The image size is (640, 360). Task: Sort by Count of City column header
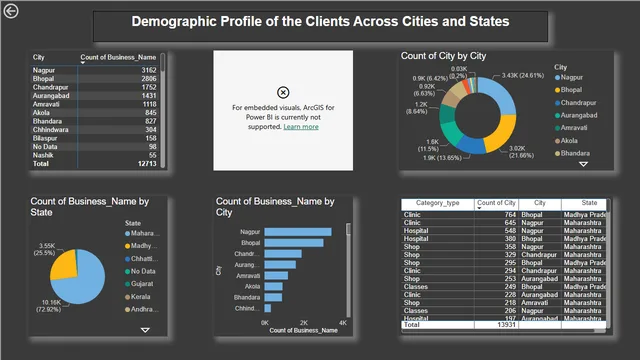[496, 203]
